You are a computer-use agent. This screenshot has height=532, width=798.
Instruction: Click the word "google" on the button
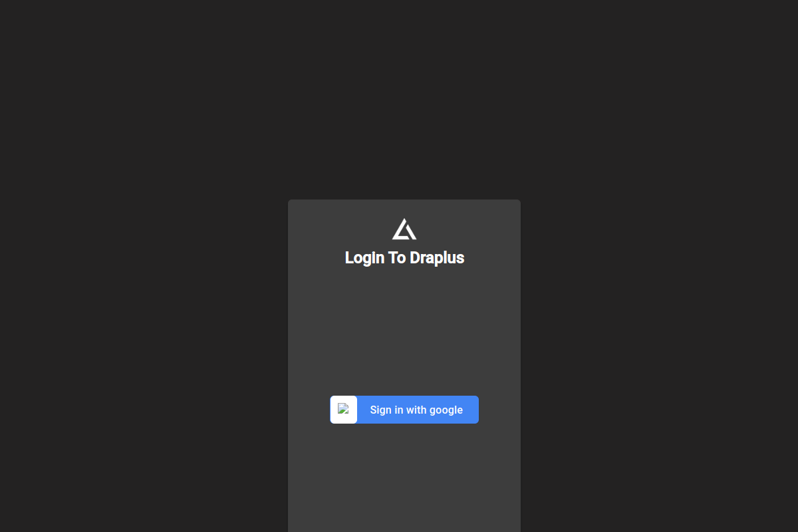click(446, 410)
